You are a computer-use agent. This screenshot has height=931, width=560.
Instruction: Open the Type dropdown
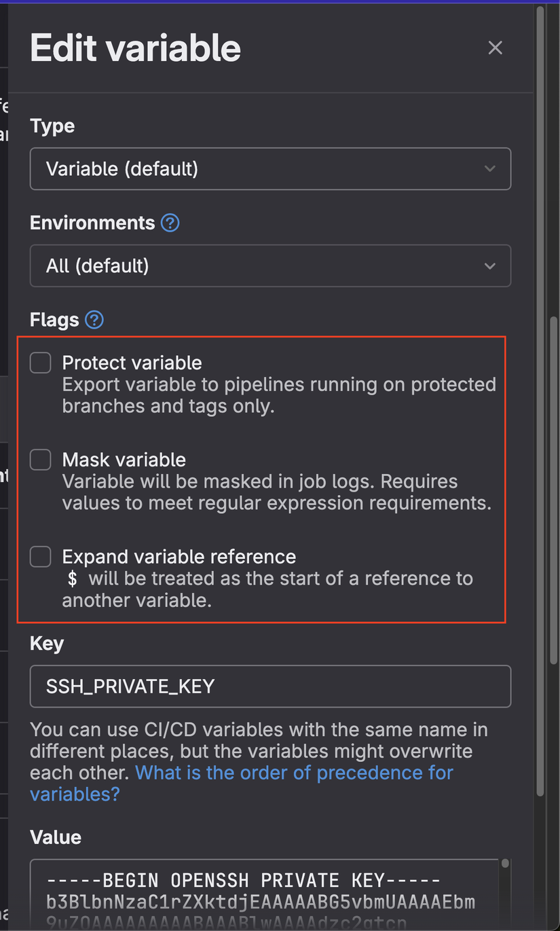point(270,168)
